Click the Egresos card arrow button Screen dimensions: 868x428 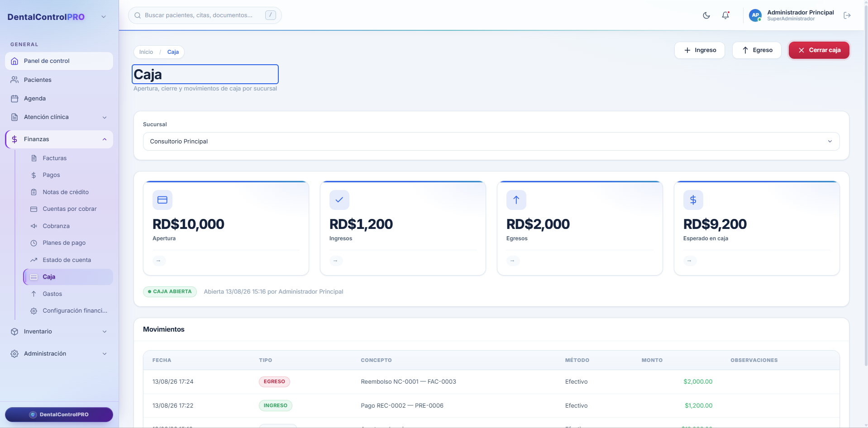tap(513, 261)
